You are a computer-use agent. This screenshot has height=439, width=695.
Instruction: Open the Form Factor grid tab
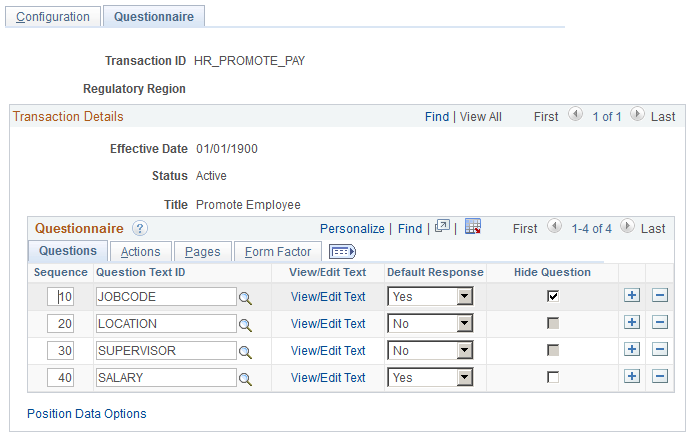coord(278,251)
